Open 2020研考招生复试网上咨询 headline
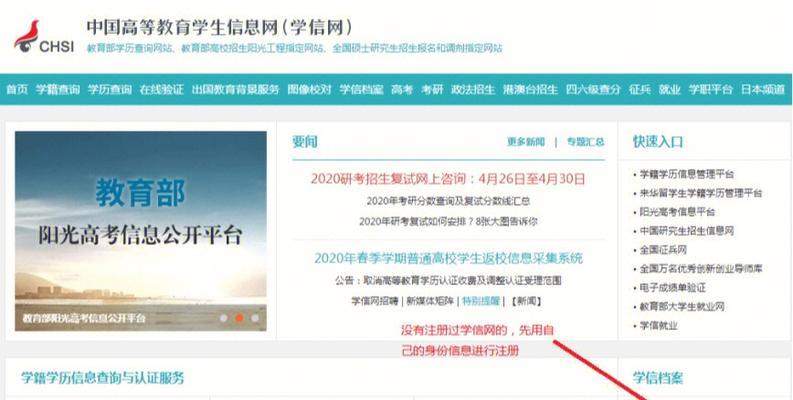 [x=448, y=179]
